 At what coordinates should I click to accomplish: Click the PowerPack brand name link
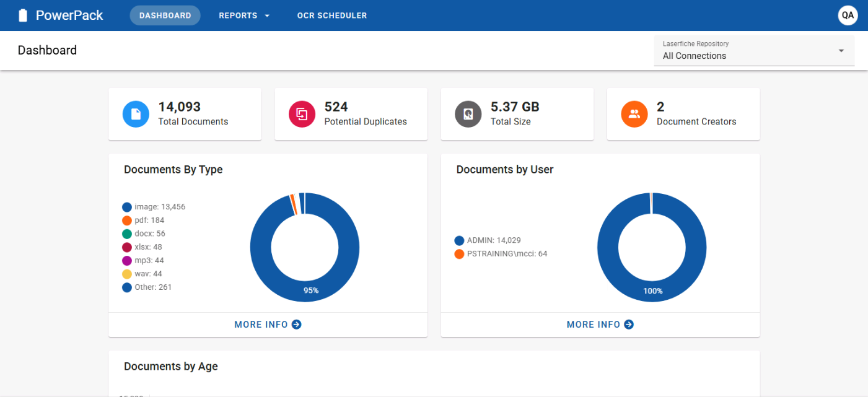click(69, 15)
